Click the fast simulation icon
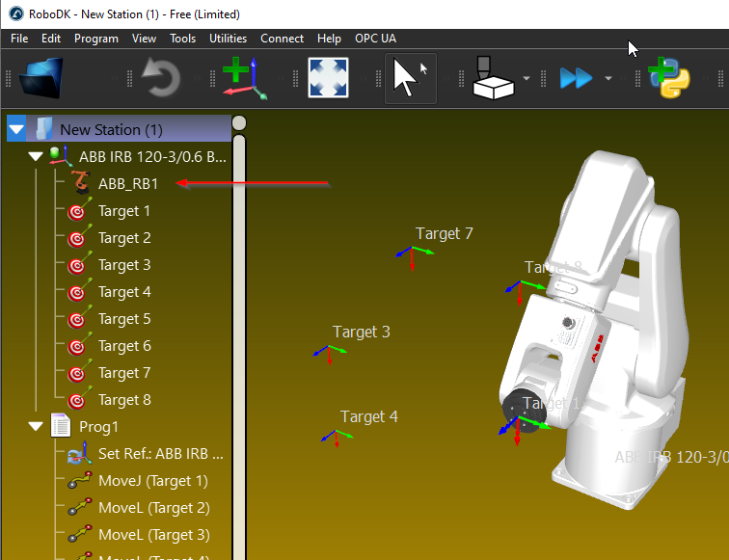This screenshot has width=729, height=560. click(576, 78)
